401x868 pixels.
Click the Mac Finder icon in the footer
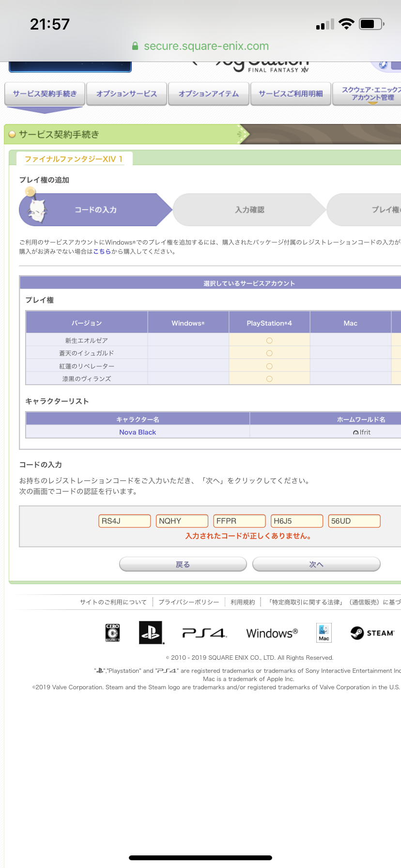(x=324, y=633)
